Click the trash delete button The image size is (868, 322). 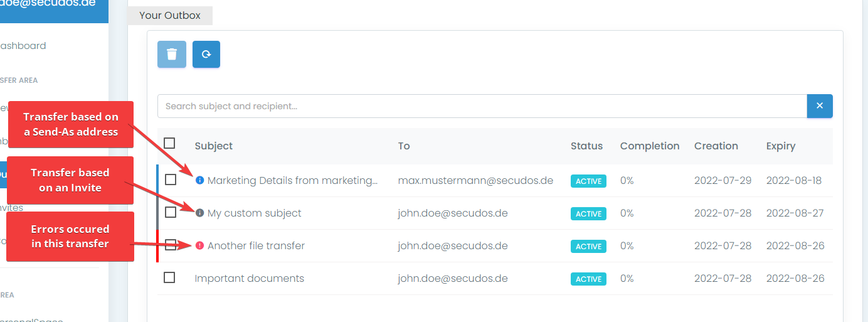pyautogui.click(x=172, y=55)
